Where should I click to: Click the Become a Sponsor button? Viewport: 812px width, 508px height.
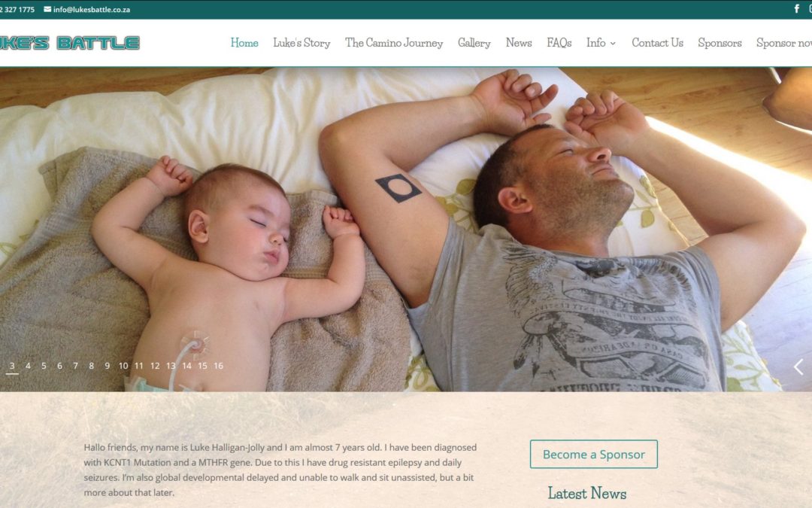click(594, 454)
